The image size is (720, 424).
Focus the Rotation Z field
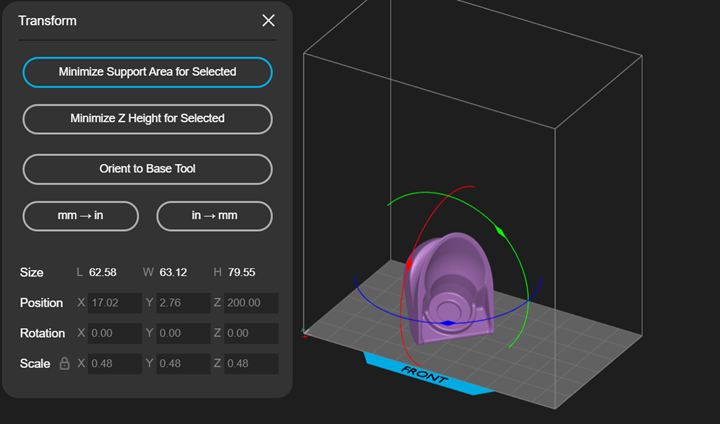point(250,333)
